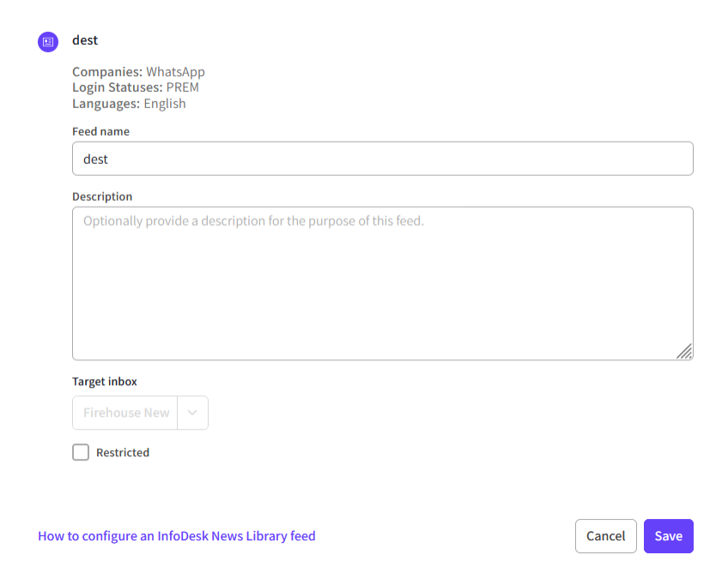Screen dimensions: 728x567
Task: Click the Companies: WhatsApp summary line
Action: coord(138,72)
